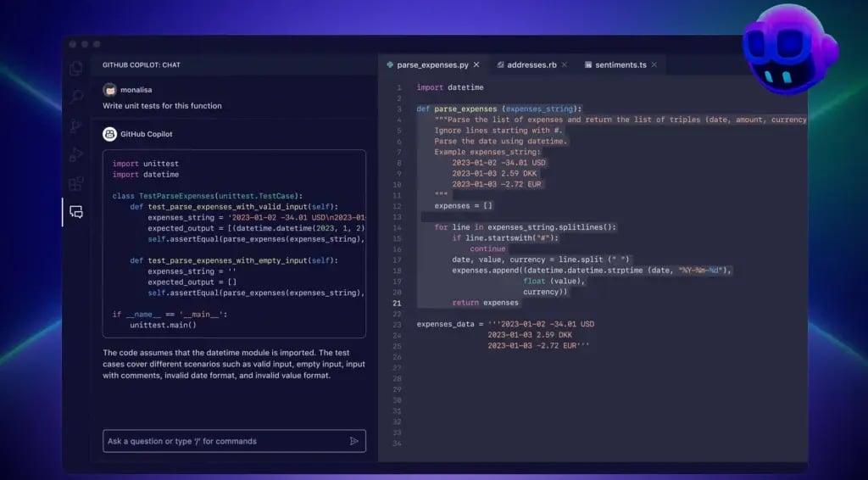Close the parse_expenses.py tab
Screen dimensions: 868x480
coord(476,64)
